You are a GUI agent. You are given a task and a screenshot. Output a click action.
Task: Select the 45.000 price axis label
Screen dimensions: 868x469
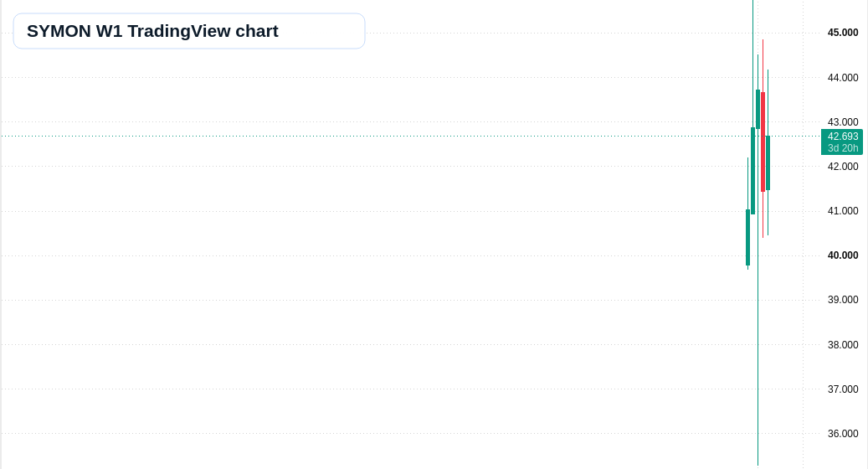[x=843, y=33]
